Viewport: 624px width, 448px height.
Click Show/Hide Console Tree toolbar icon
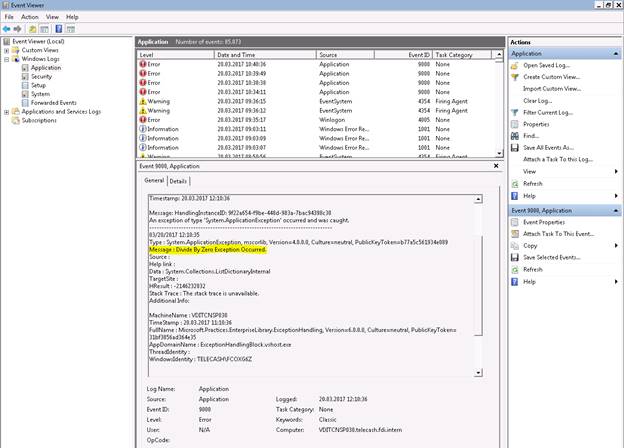point(44,29)
